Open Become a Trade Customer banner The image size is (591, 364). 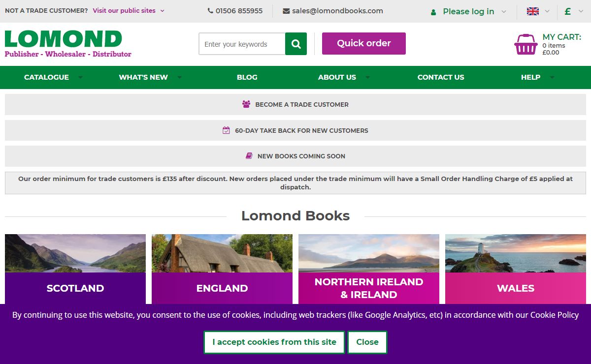point(295,104)
